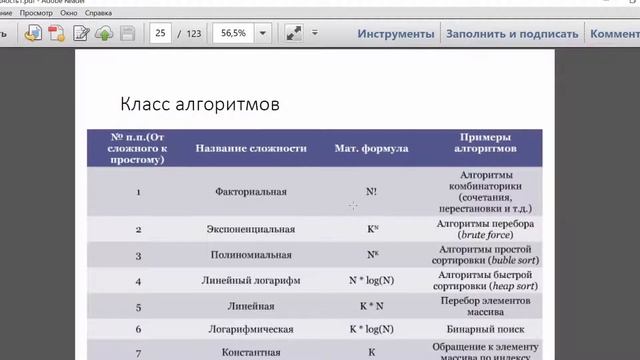Image resolution: width=640 pixels, height=360 pixels.
Task: Click the create PDF icon
Action: coord(56,33)
